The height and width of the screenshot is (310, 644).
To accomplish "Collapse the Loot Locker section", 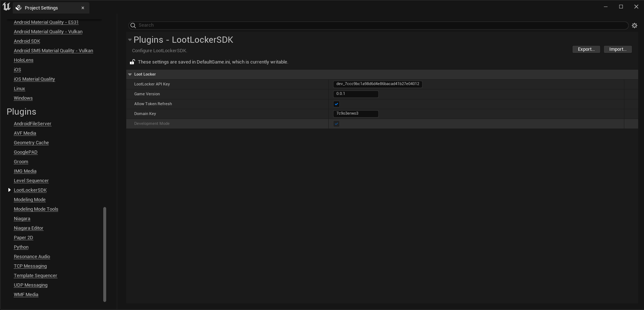I will pyautogui.click(x=130, y=74).
